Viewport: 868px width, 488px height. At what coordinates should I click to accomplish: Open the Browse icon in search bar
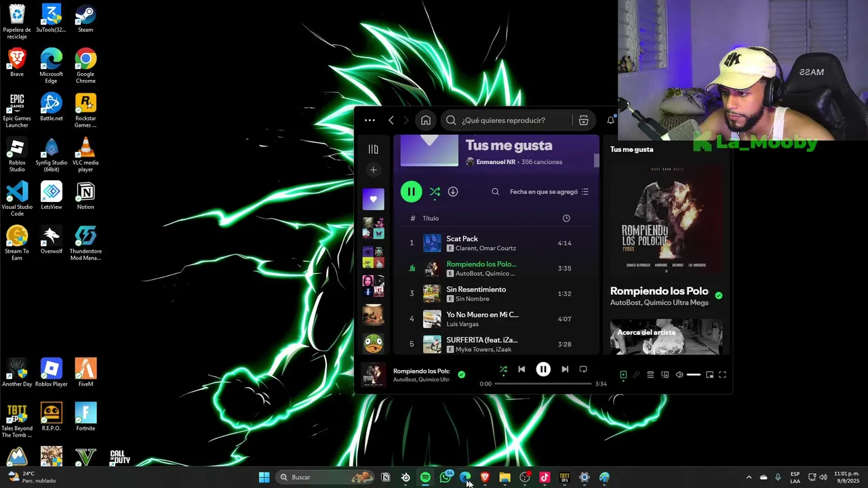(583, 120)
